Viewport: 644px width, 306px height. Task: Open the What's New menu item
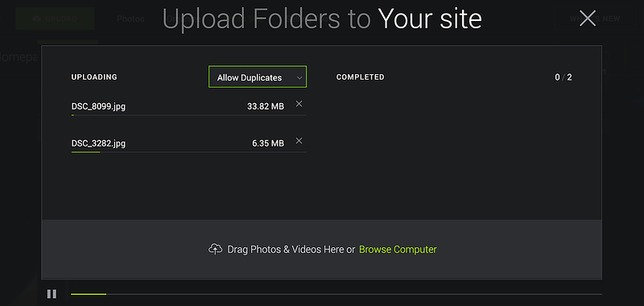tap(595, 19)
